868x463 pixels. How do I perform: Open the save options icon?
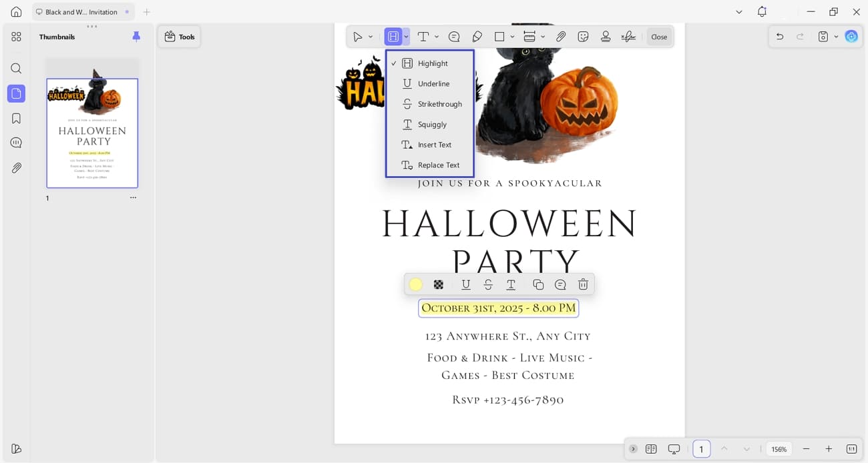823,37
